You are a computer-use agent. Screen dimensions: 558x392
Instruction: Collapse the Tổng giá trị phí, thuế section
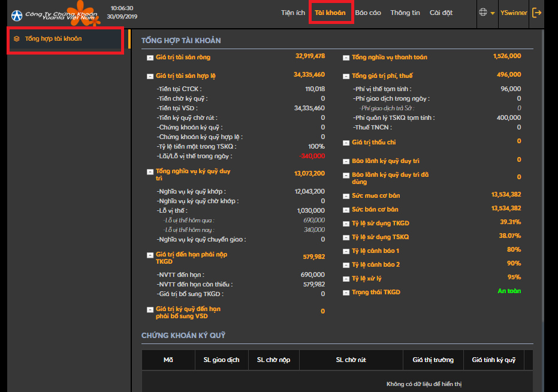(346, 76)
